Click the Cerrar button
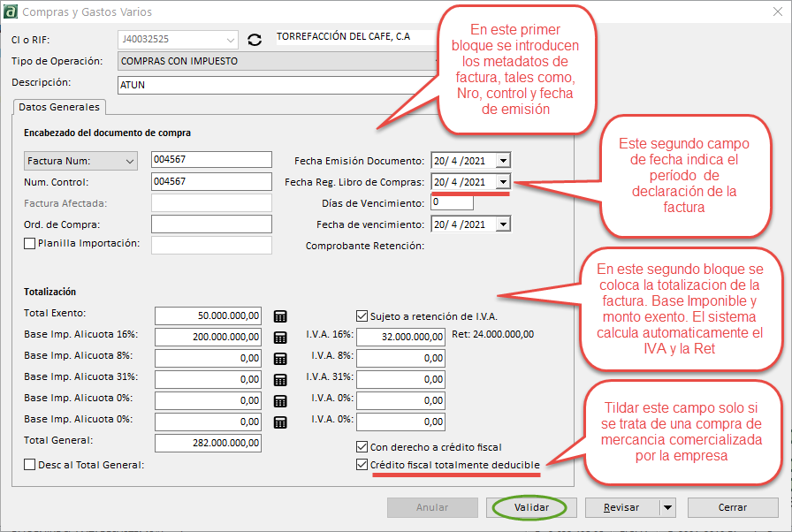 click(x=732, y=508)
